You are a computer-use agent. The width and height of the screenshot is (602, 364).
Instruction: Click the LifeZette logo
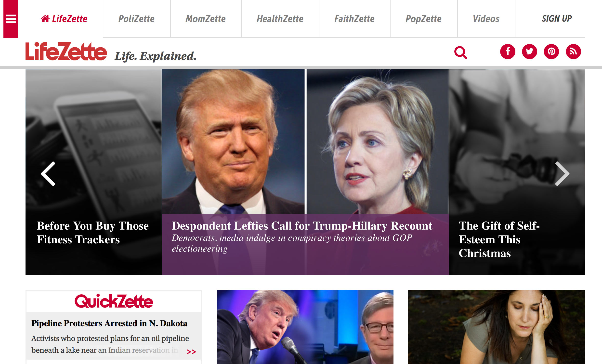pos(66,51)
